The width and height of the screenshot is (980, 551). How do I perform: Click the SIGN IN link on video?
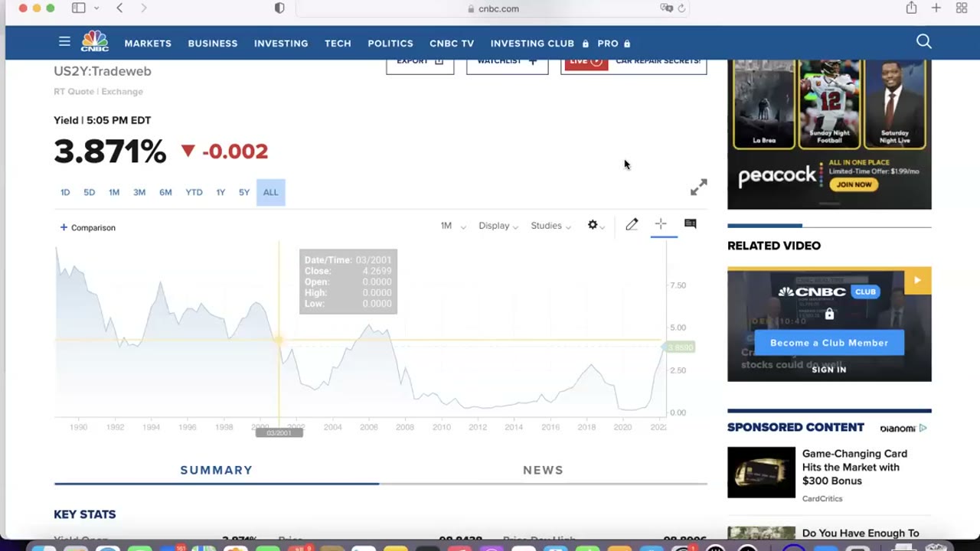click(x=829, y=370)
